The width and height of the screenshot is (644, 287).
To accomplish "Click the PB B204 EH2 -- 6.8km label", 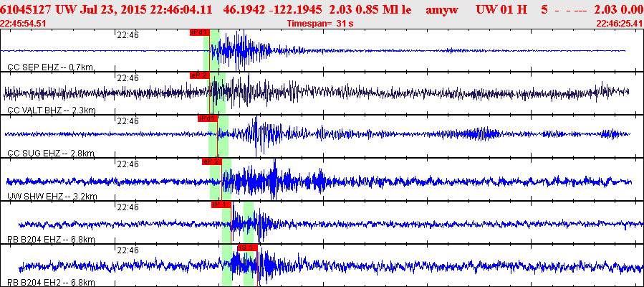I will (52, 283).
